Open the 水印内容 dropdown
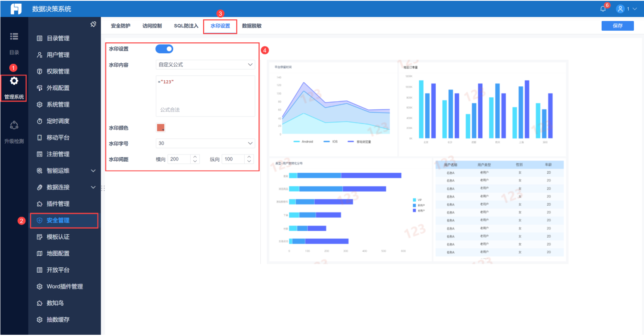The height and width of the screenshot is (336, 644). click(x=206, y=65)
